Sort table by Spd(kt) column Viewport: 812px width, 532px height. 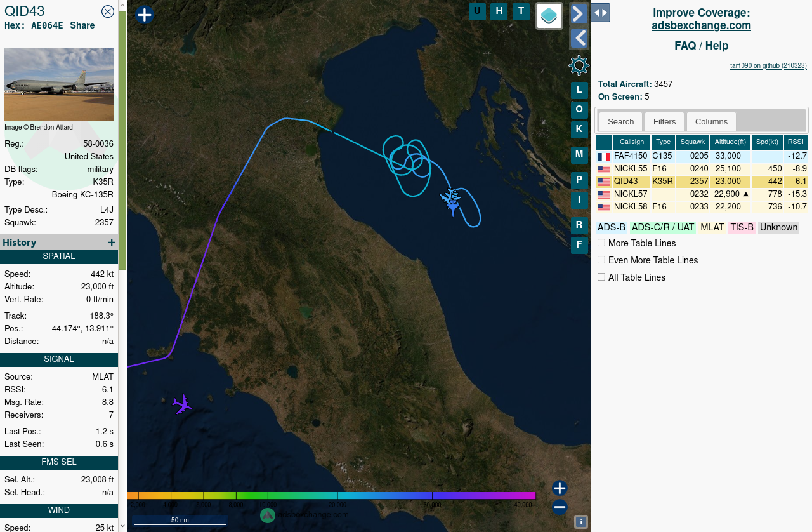[x=767, y=142]
